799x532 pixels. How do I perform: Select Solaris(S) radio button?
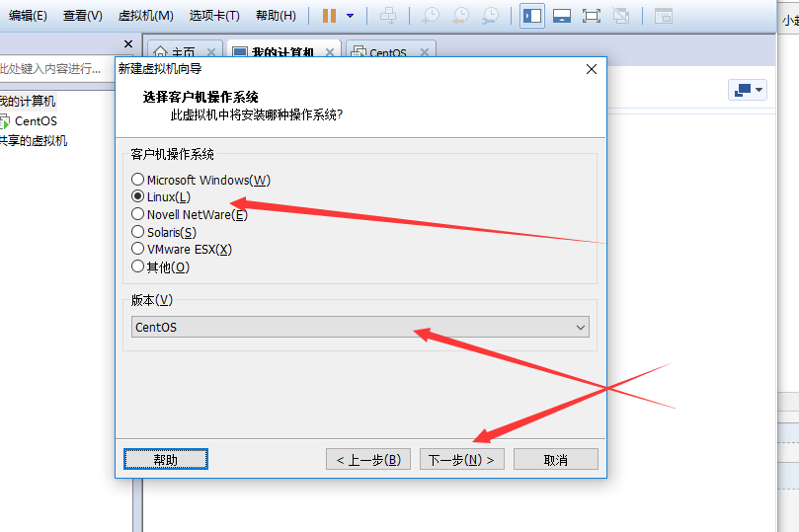(x=137, y=232)
